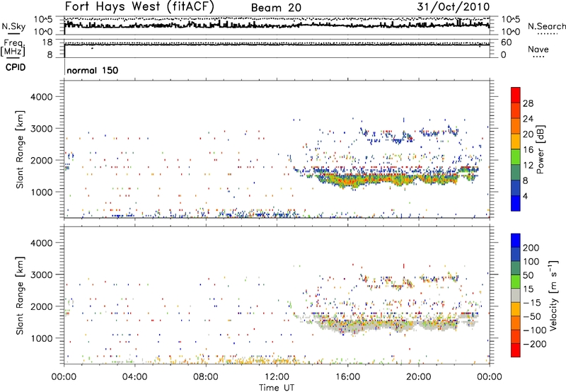Click the '60' Nave axis tick label
The width and height of the screenshot is (566, 392).
pyautogui.click(x=507, y=42)
